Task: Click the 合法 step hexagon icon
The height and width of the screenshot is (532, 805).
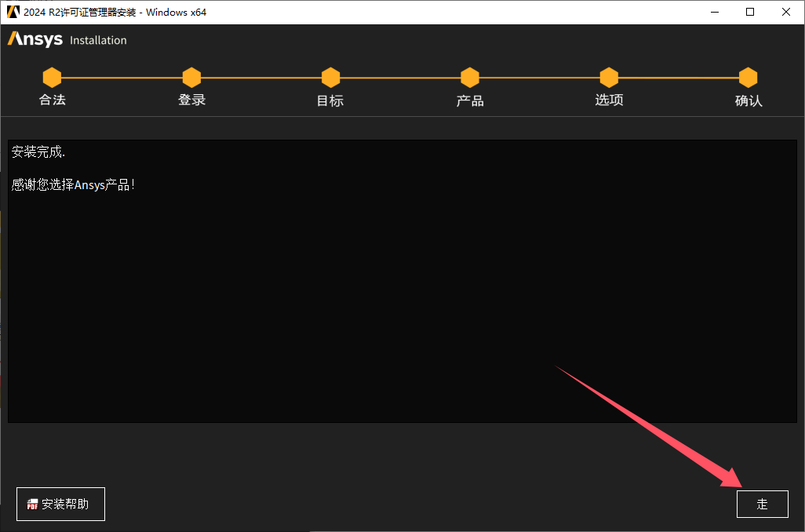Action: (52, 78)
